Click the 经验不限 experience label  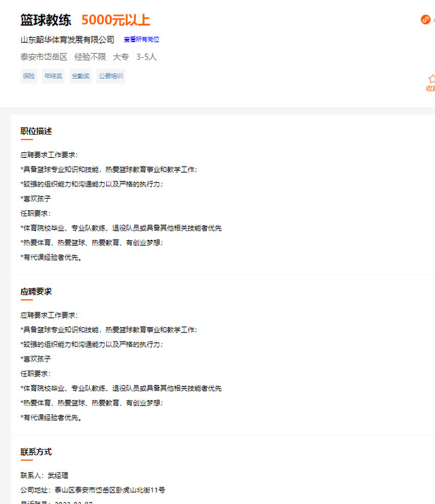coord(90,56)
